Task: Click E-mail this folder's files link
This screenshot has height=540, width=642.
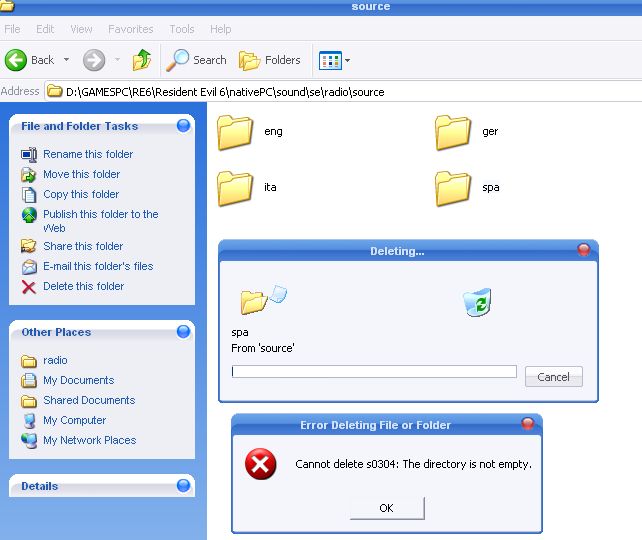Action: [98, 266]
